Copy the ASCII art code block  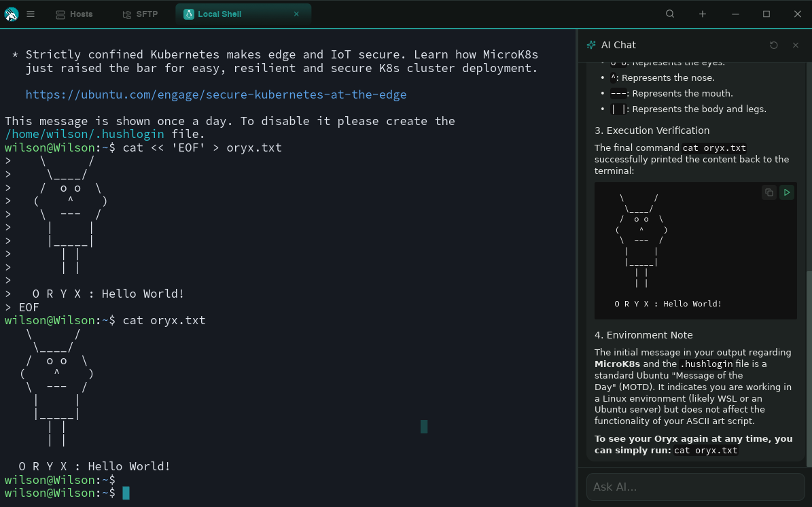coord(769,192)
